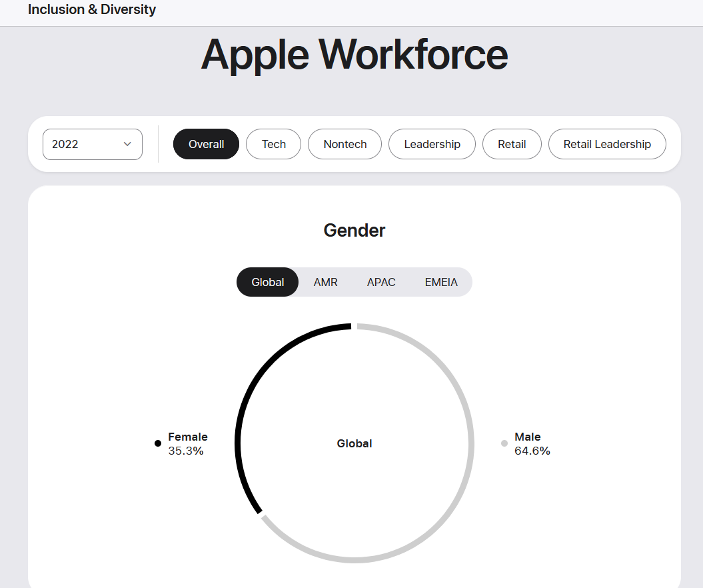Click the Global label inside donut chart
The image size is (703, 588).
(x=354, y=443)
